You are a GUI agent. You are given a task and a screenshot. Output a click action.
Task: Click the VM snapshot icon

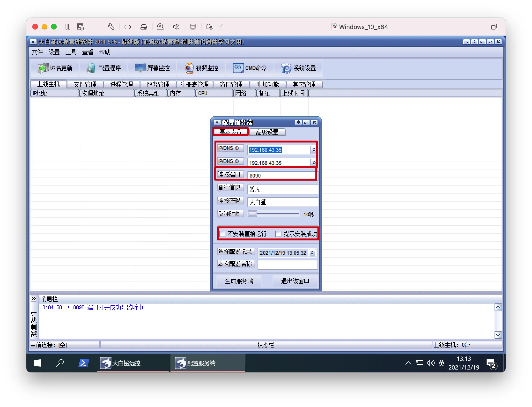click(x=80, y=27)
